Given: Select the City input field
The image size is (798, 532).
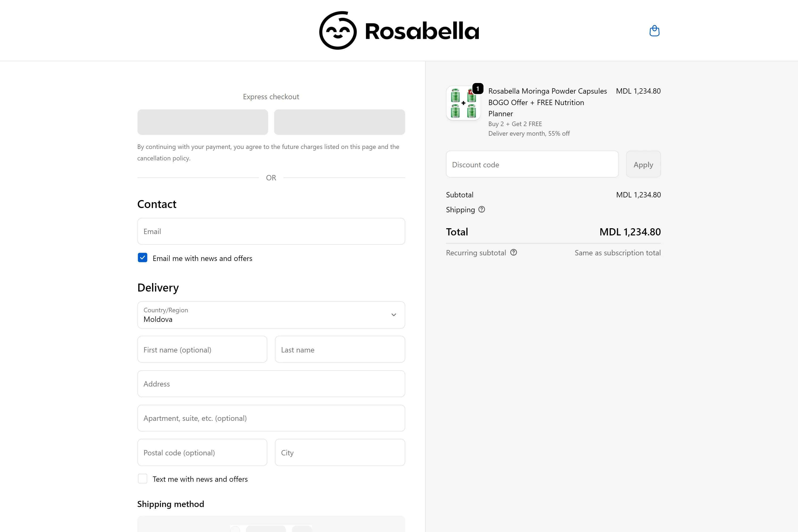Looking at the screenshot, I should coord(340,453).
